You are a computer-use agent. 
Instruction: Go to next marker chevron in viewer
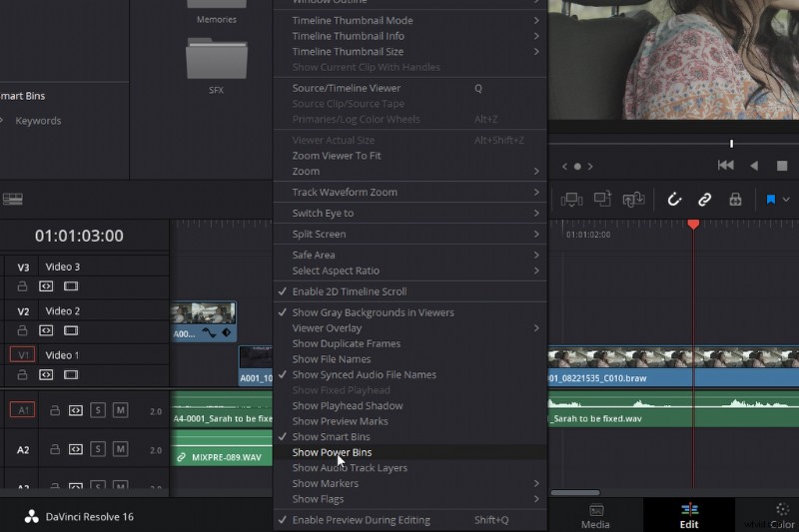point(590,167)
